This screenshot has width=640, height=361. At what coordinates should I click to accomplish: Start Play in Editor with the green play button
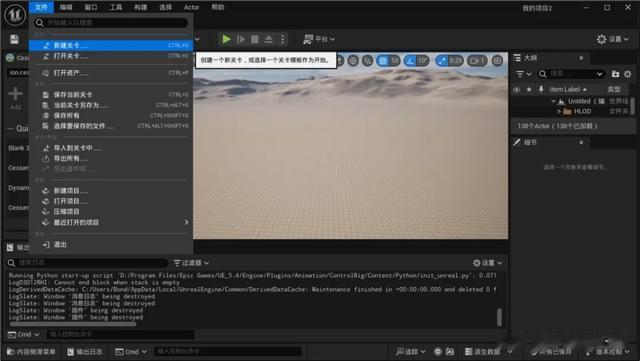[x=226, y=39]
